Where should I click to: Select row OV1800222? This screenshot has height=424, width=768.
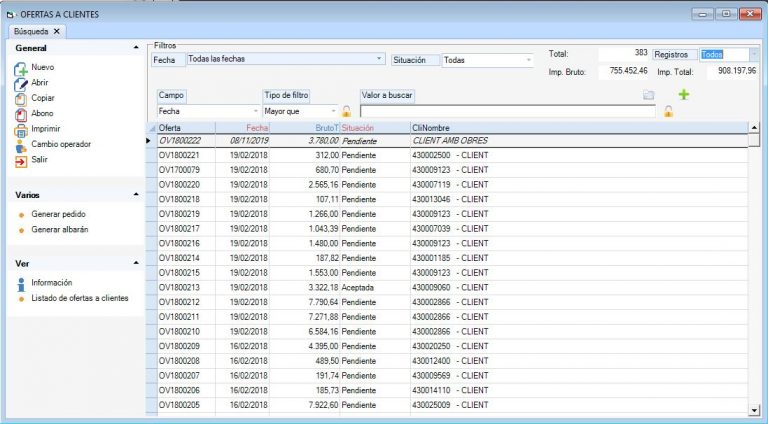[447, 141]
